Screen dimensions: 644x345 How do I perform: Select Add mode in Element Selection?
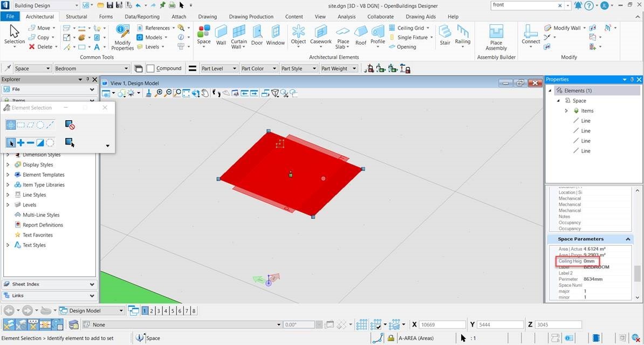[20, 142]
